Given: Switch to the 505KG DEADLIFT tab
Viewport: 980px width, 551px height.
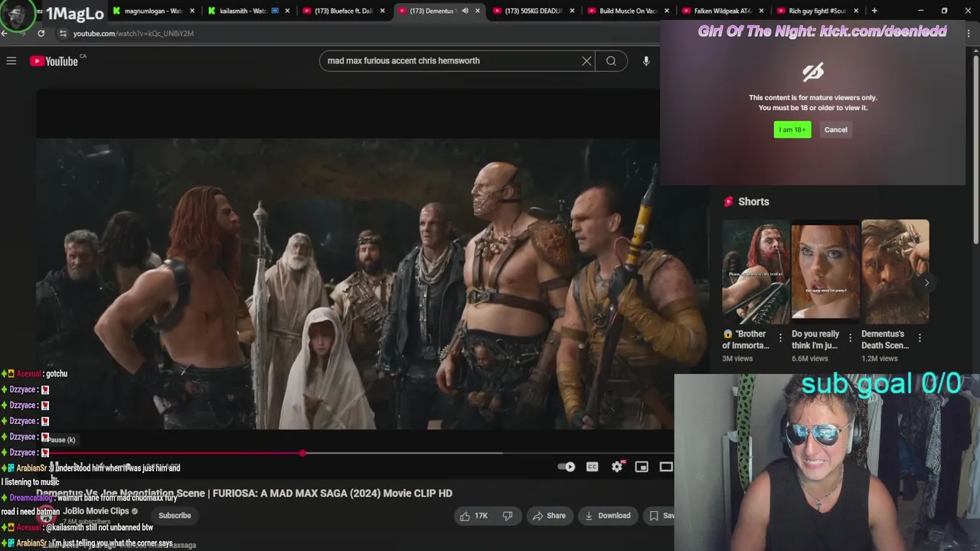Looking at the screenshot, I should tap(532, 11).
